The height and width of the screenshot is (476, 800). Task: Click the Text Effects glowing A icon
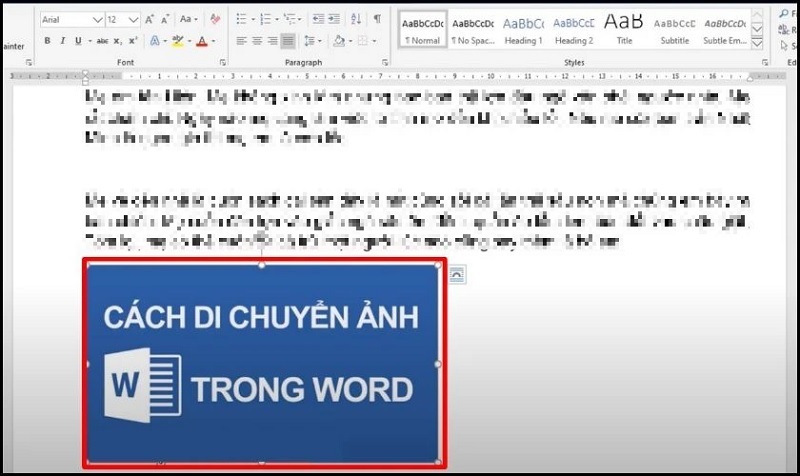tap(155, 41)
